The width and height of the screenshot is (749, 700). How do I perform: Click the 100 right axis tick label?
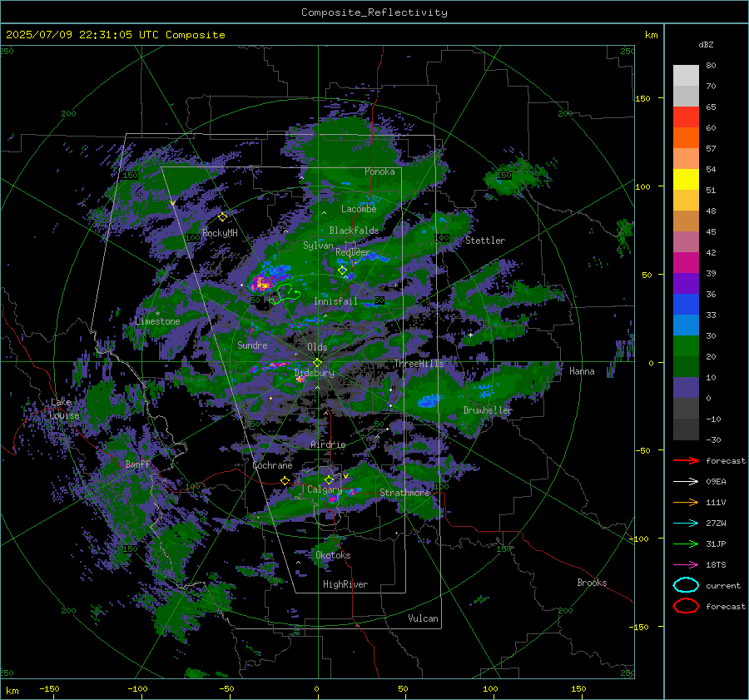642,186
